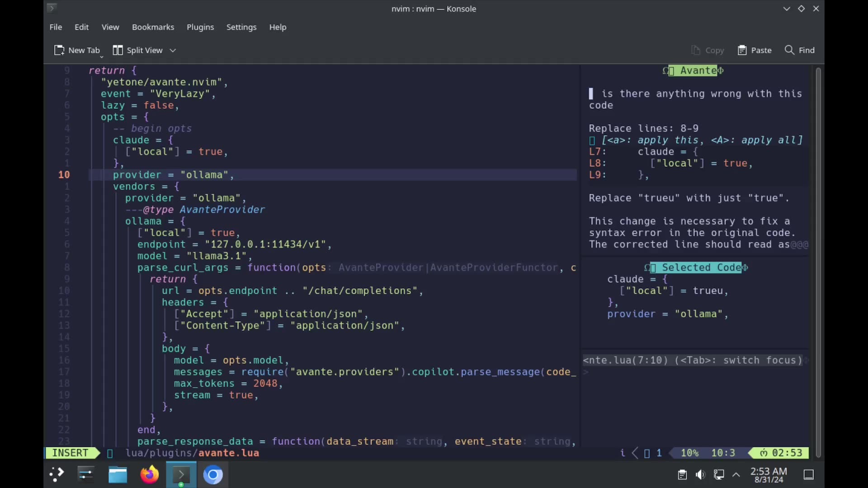Open a New Tab in Konsole

[x=77, y=50]
